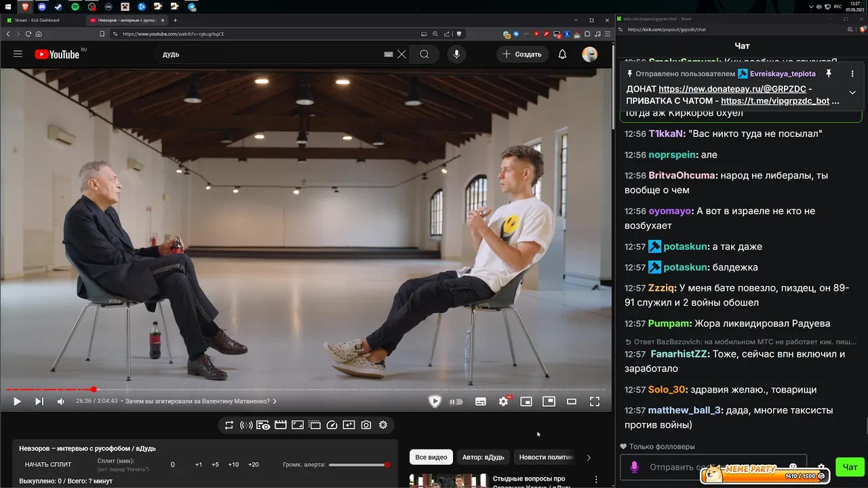The width and height of the screenshot is (868, 488).
Task: Take a video screenshot with camera icon
Action: click(366, 425)
